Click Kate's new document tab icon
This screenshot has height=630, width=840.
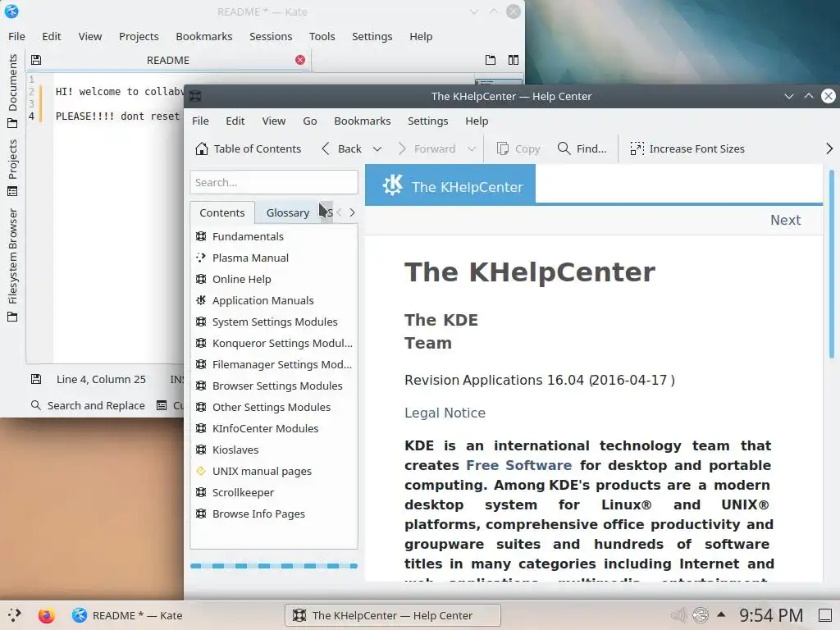tap(491, 60)
